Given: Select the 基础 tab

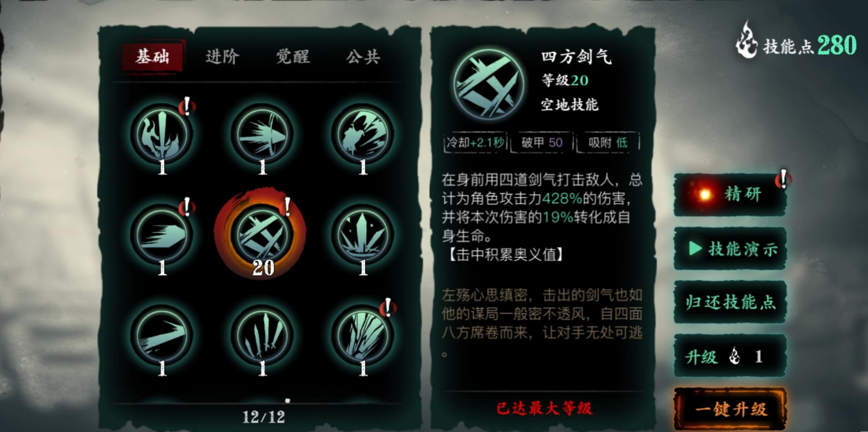Looking at the screenshot, I should coord(153,56).
